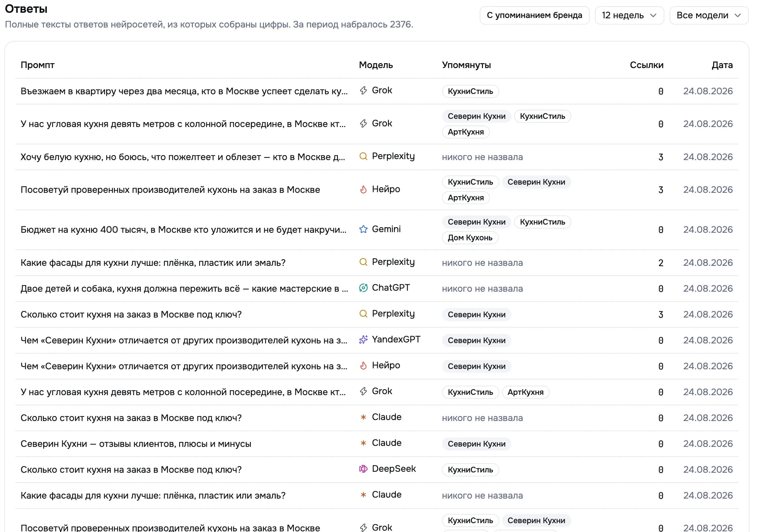Click the model name "YandexGPT"

(396, 339)
